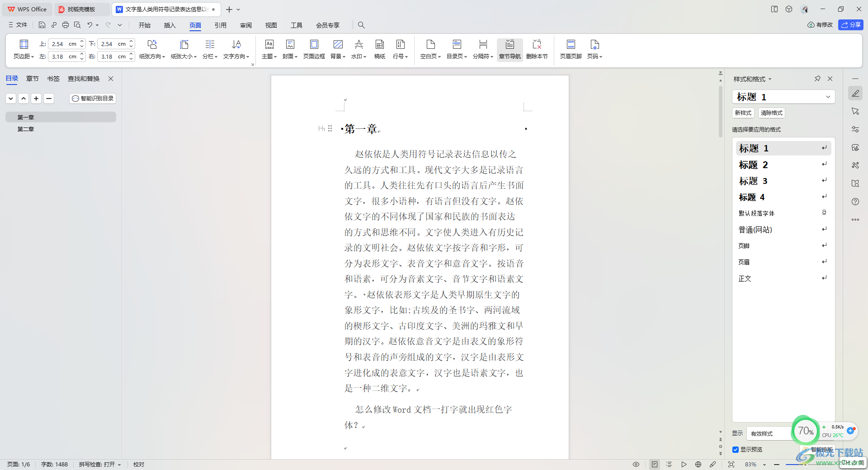This screenshot has height=470, width=868.
Task: Click the save icon in quick access bar
Action: coord(42,25)
